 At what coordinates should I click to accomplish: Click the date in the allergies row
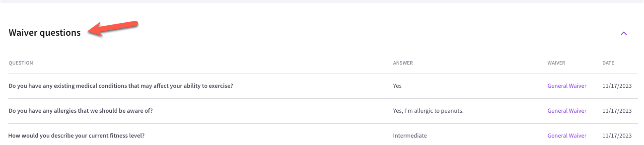pyautogui.click(x=617, y=110)
